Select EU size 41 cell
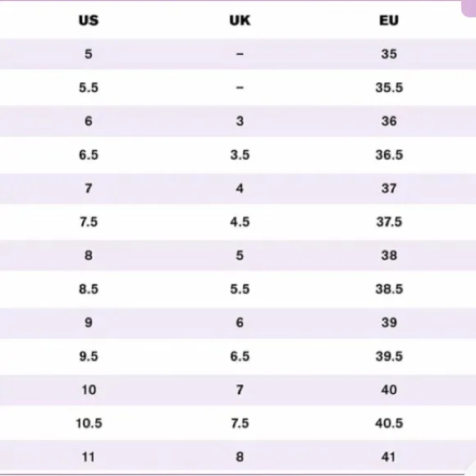 pos(388,457)
